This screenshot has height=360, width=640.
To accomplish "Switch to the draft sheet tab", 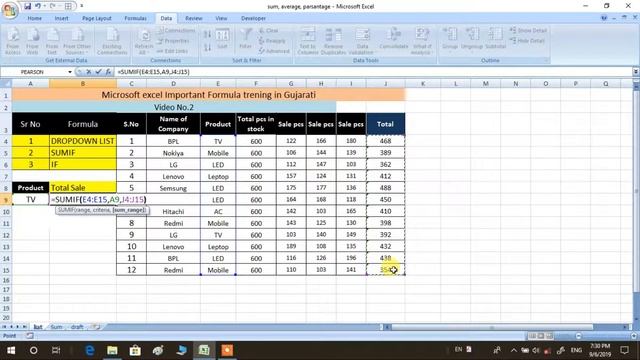I will 77,327.
